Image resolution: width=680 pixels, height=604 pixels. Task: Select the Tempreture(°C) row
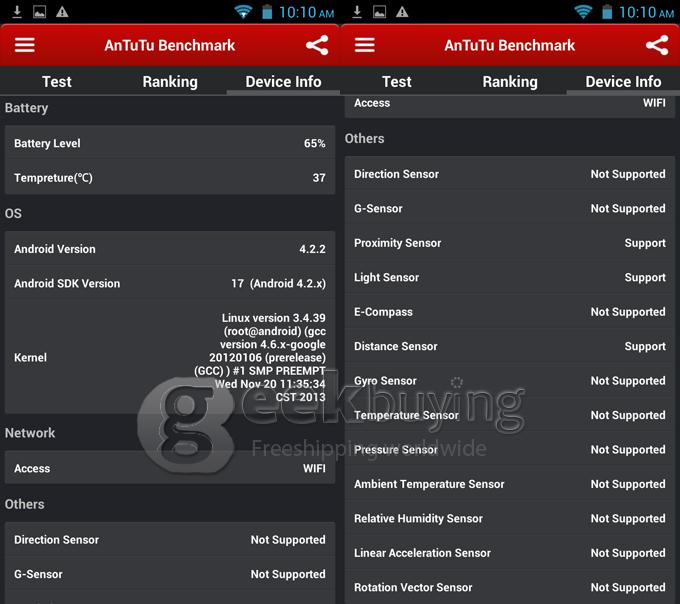(x=170, y=177)
